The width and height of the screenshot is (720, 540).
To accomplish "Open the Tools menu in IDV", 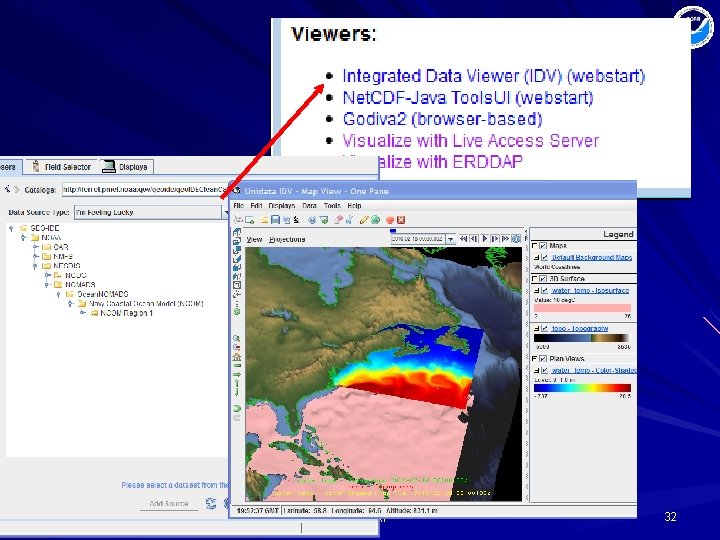I will point(332,206).
